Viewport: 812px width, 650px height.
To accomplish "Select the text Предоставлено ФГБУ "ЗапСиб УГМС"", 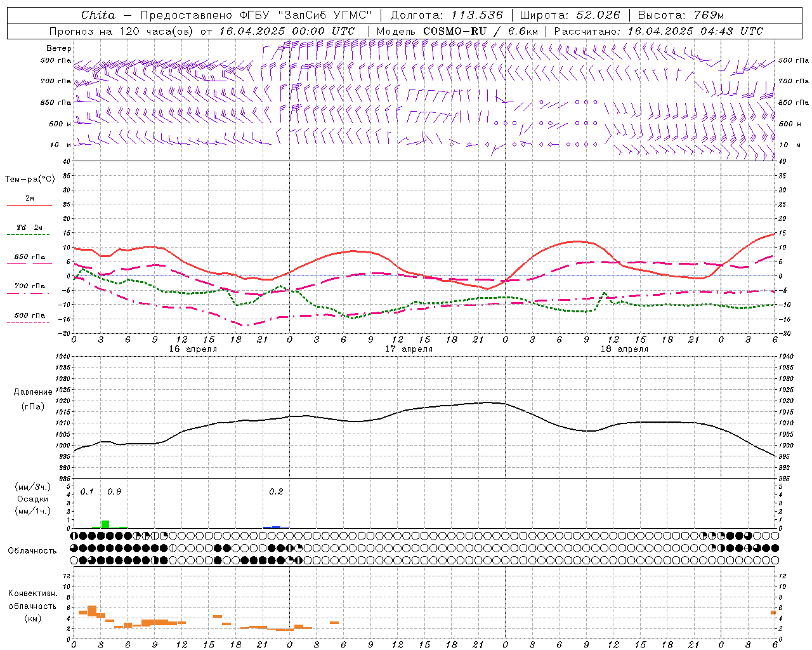I will (257, 15).
